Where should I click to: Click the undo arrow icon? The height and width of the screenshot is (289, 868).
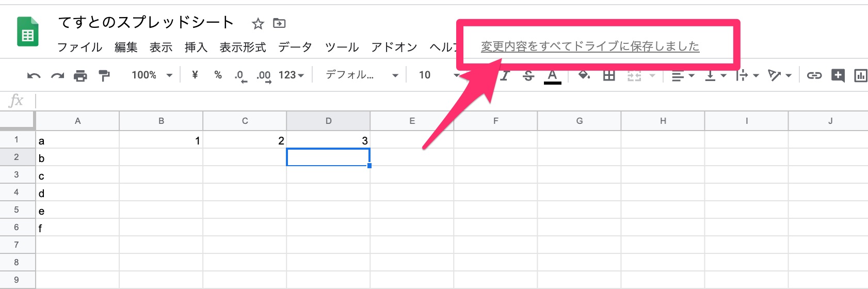click(x=34, y=76)
